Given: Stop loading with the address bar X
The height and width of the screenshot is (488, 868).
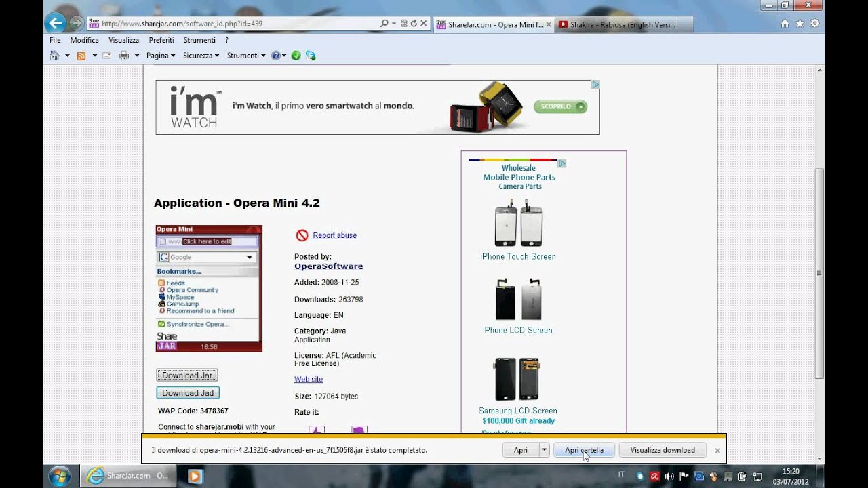Looking at the screenshot, I should click(424, 23).
